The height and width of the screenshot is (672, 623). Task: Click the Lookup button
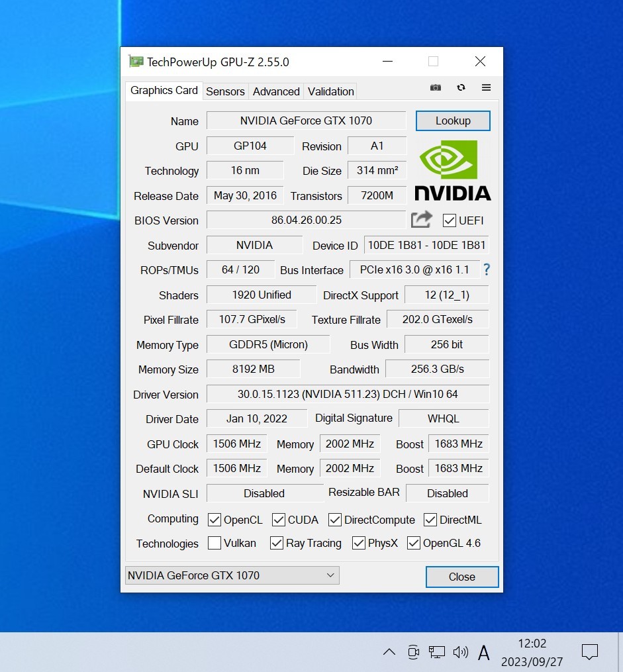point(453,121)
